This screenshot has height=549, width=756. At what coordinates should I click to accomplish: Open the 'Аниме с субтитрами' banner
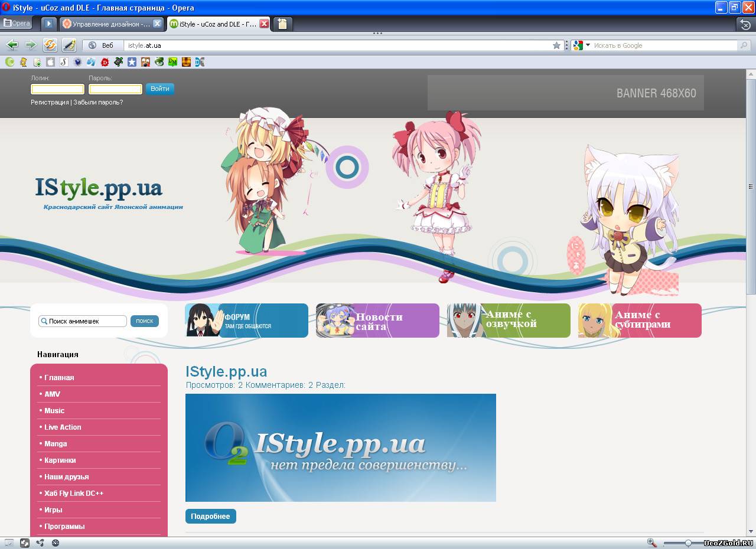[640, 321]
